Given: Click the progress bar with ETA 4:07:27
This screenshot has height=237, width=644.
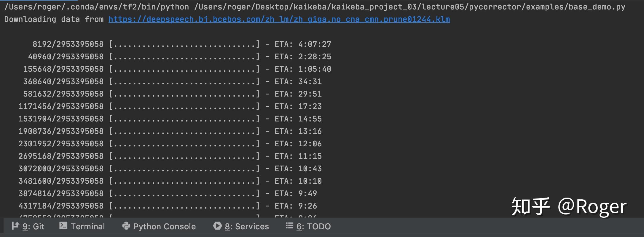Looking at the screenshot, I should [x=184, y=44].
